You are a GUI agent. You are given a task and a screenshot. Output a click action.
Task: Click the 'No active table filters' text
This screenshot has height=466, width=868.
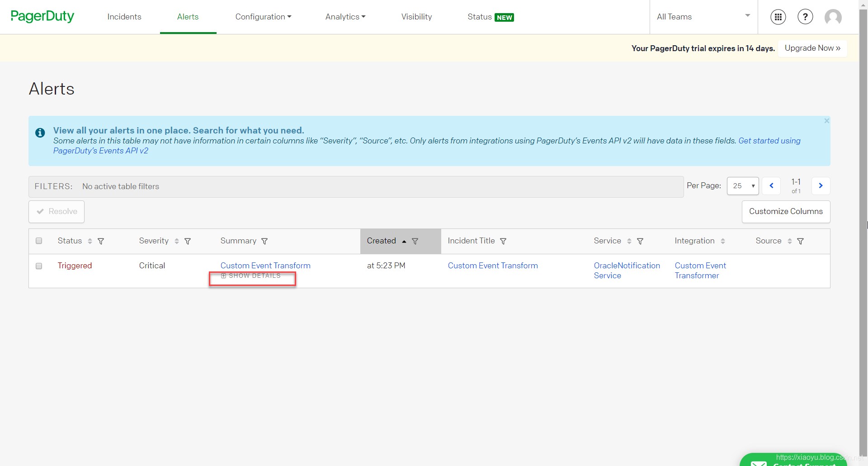[121, 186]
